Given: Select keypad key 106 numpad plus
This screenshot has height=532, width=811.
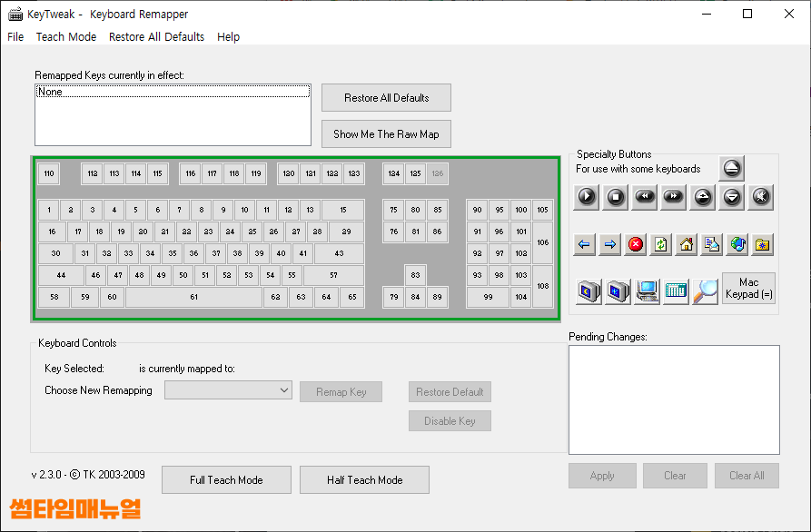Looking at the screenshot, I should coord(542,242).
